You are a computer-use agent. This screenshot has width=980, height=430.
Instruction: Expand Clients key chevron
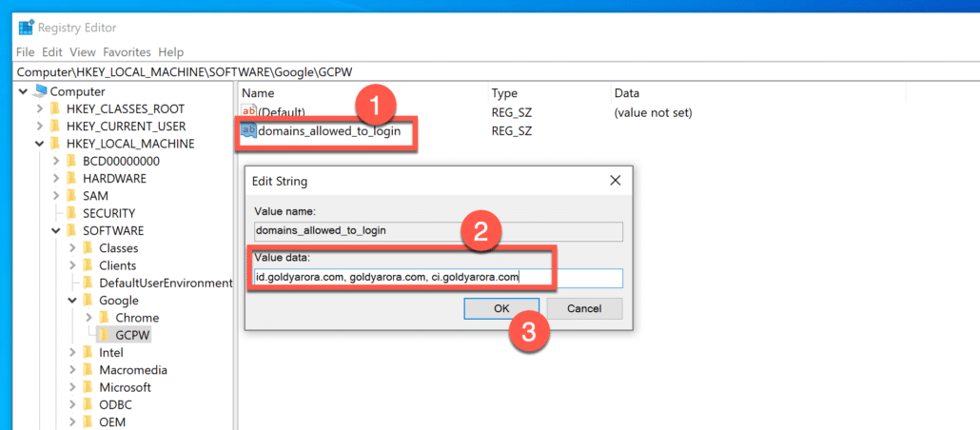click(x=72, y=265)
